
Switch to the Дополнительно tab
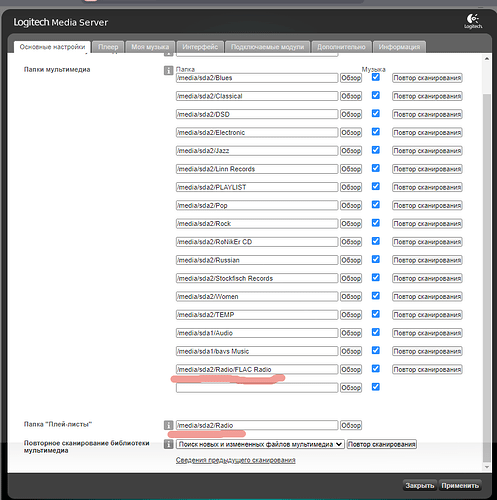341,47
